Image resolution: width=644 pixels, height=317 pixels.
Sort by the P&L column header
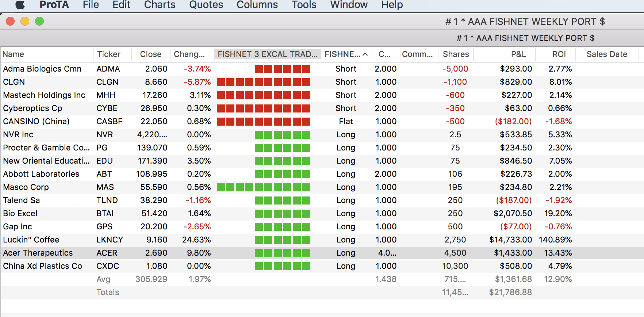[x=505, y=54]
